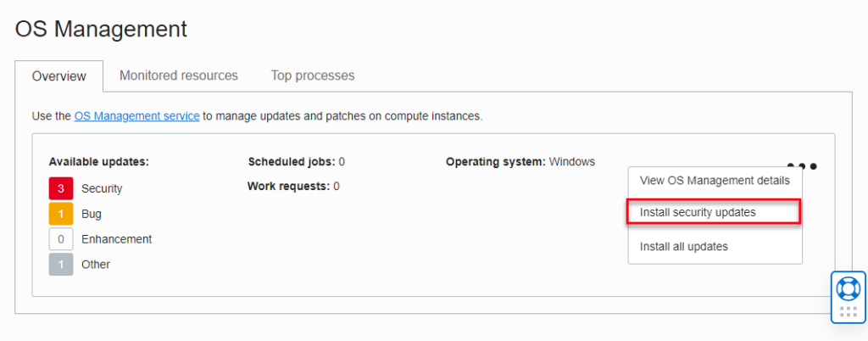
Task: Click the Scheduled jobs count
Action: pyautogui.click(x=342, y=162)
